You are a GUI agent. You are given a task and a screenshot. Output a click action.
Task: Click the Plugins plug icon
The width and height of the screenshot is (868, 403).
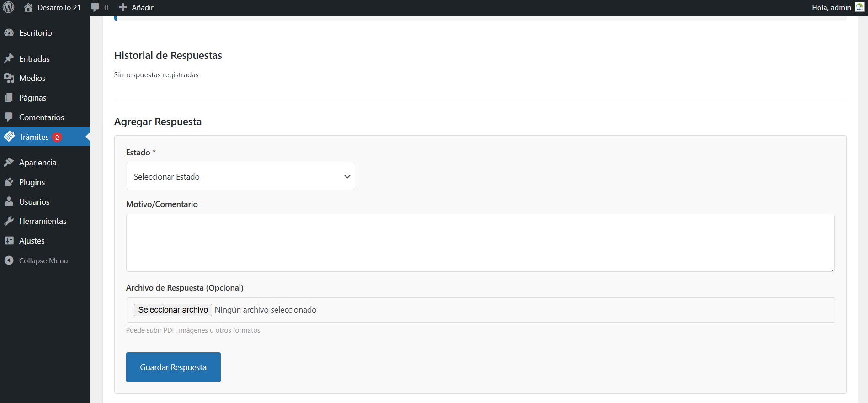tap(9, 182)
